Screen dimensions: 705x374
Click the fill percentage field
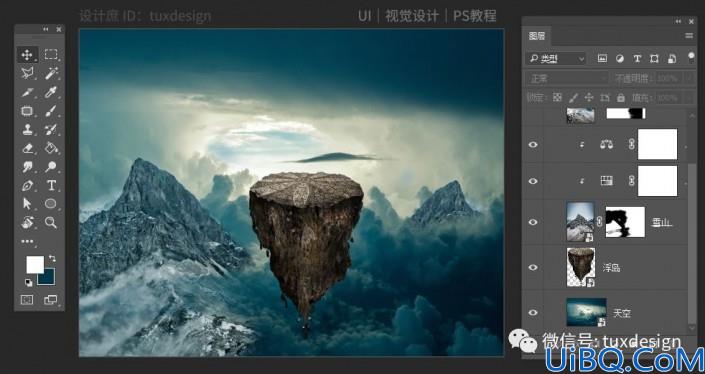click(x=669, y=98)
